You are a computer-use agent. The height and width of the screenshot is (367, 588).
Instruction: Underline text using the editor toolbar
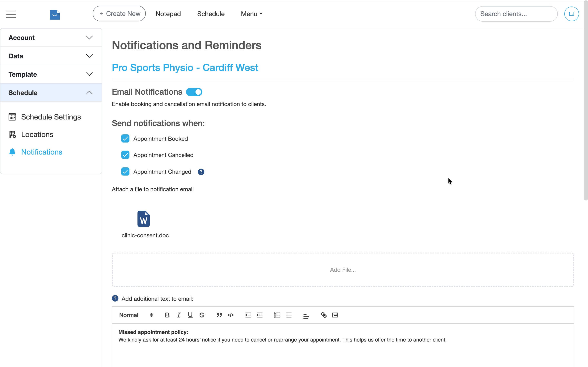(190, 315)
